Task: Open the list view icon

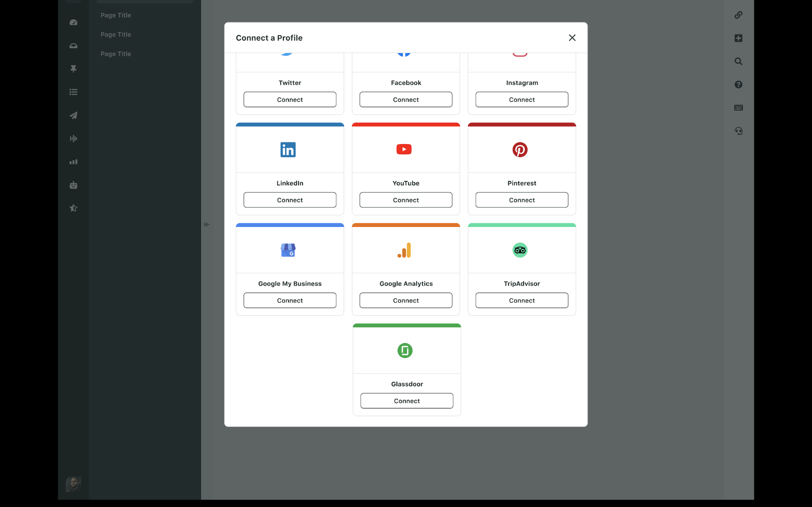Action: pyautogui.click(x=73, y=92)
